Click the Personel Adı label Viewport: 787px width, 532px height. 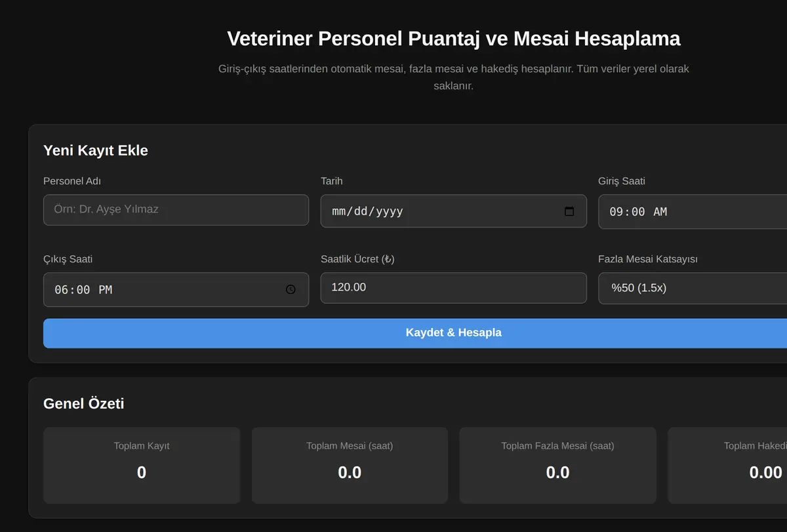tap(72, 181)
